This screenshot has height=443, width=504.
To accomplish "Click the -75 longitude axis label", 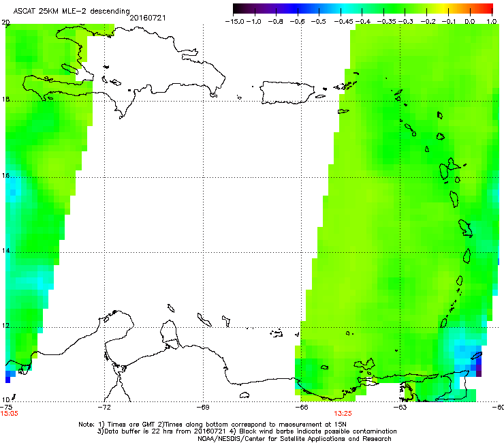I will (6, 408).
